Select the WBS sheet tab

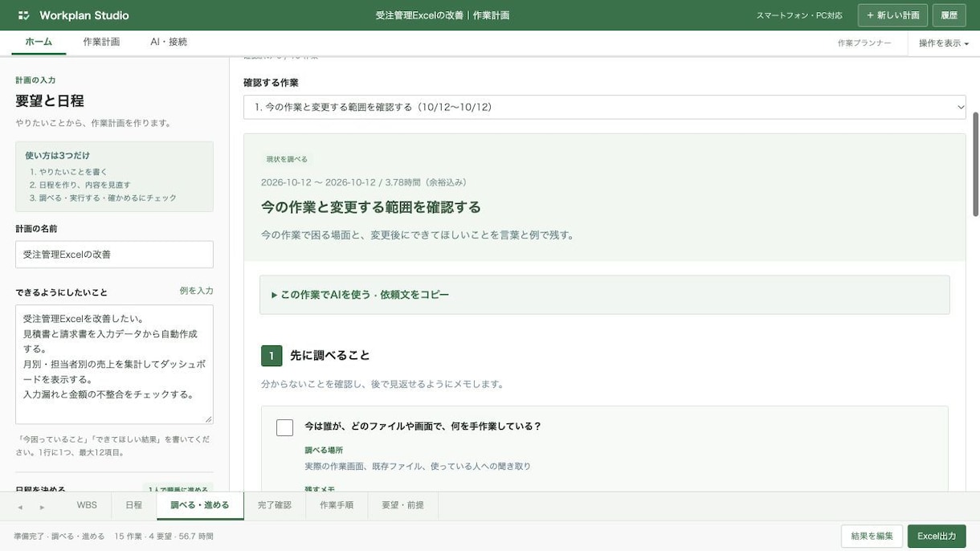(87, 505)
